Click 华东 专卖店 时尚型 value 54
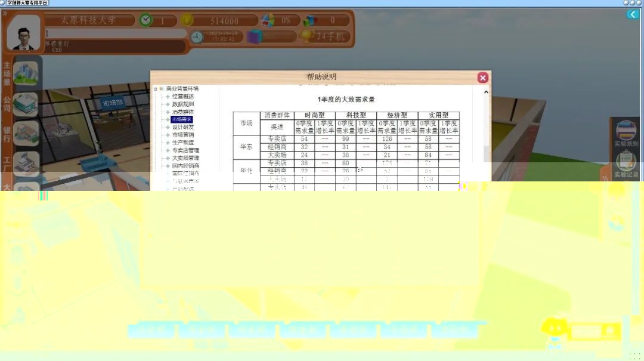This screenshot has height=361, width=644. point(304,139)
